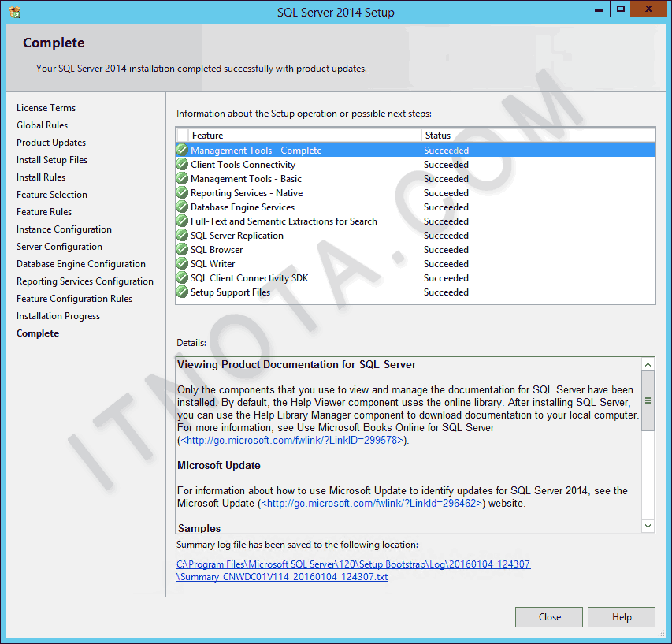Click the success icon beside SQL Server Replication

point(182,235)
